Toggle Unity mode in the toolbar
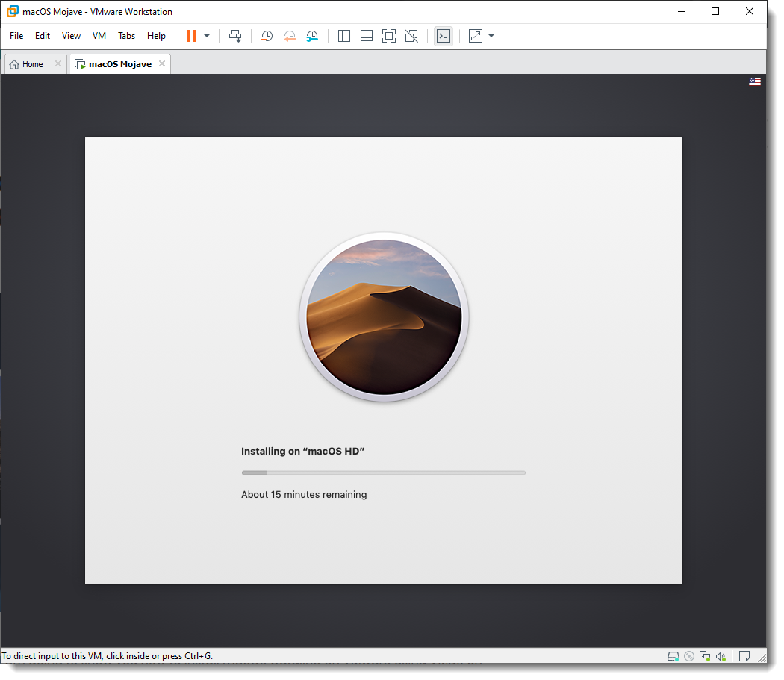This screenshot has width=784, height=680. pos(411,36)
